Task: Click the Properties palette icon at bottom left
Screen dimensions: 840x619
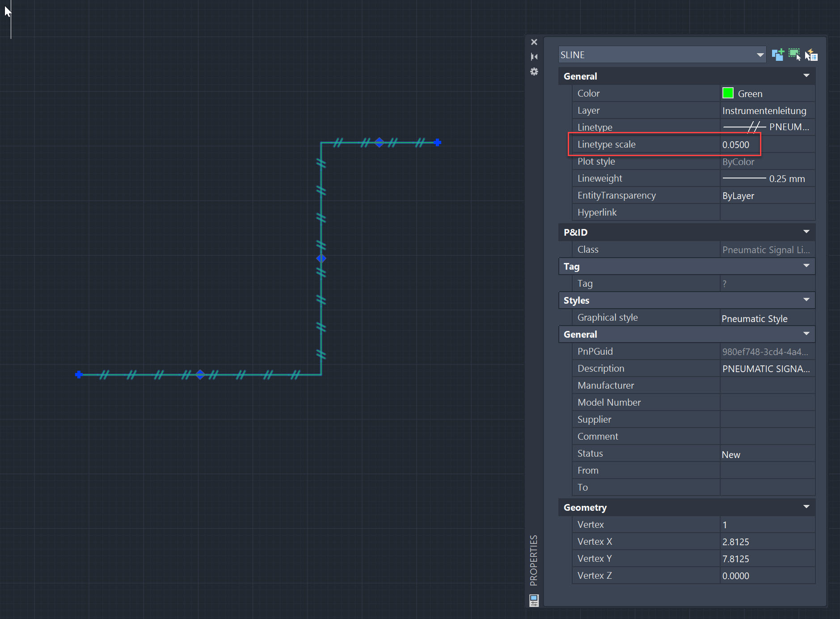Action: click(x=534, y=600)
